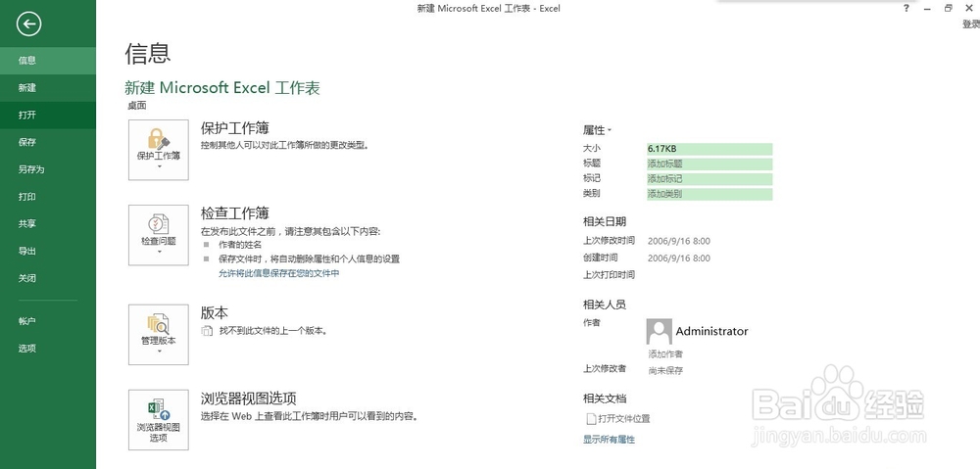Viewport: 980px width, 469px height.
Task: Click the document icon beside 打开文件位置
Action: tap(590, 418)
